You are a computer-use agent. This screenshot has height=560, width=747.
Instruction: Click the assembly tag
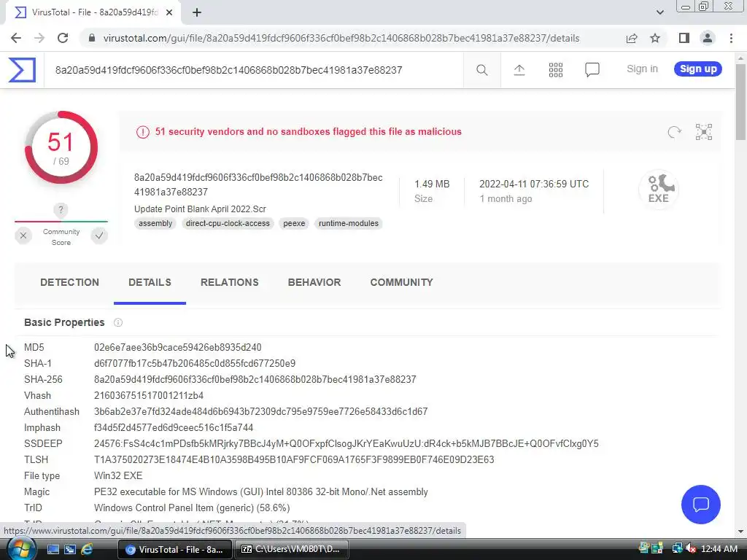pyautogui.click(x=155, y=223)
